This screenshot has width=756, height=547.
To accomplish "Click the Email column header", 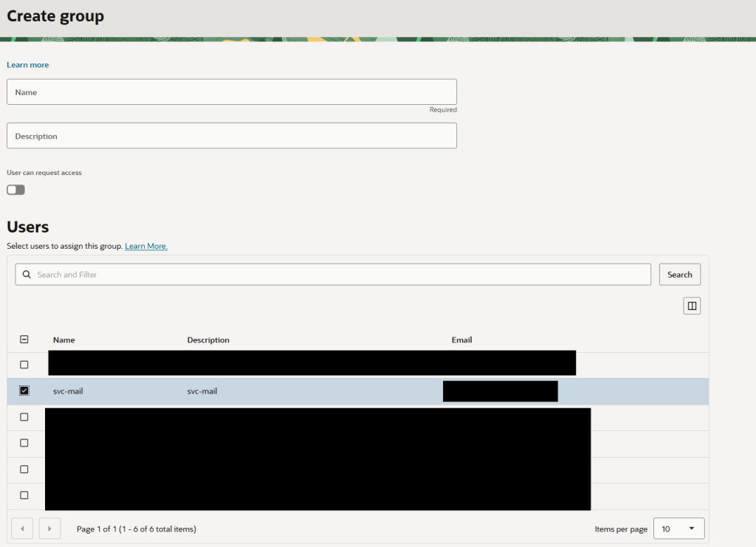I will [461, 340].
